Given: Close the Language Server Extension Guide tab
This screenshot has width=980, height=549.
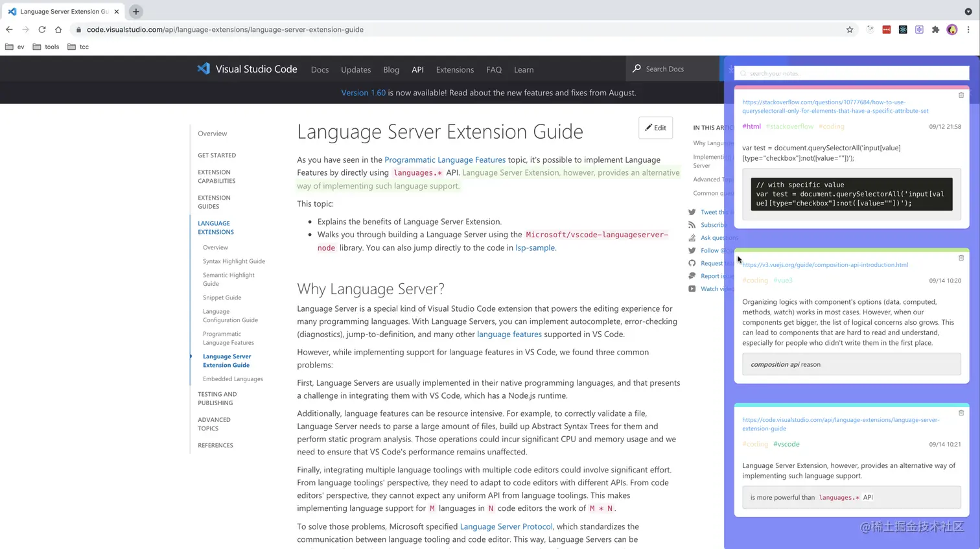Looking at the screenshot, I should pos(117,12).
